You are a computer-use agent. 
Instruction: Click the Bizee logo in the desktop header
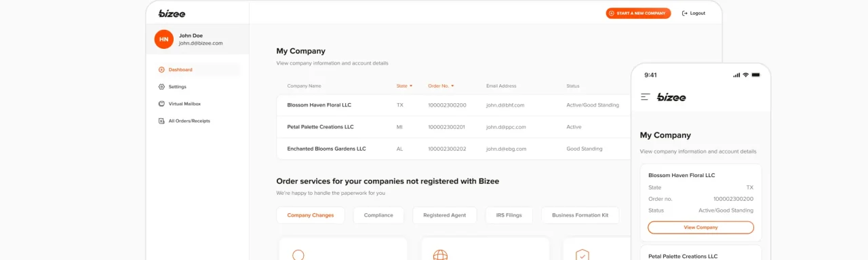click(x=172, y=13)
